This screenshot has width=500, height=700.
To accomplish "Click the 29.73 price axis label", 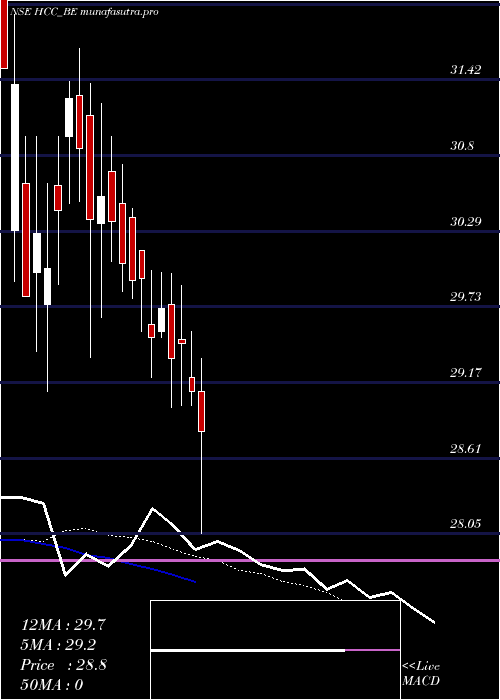I will [x=466, y=296].
